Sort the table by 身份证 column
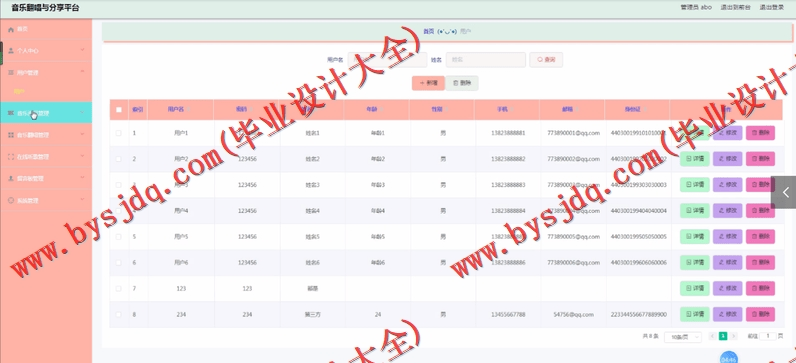 click(x=644, y=110)
